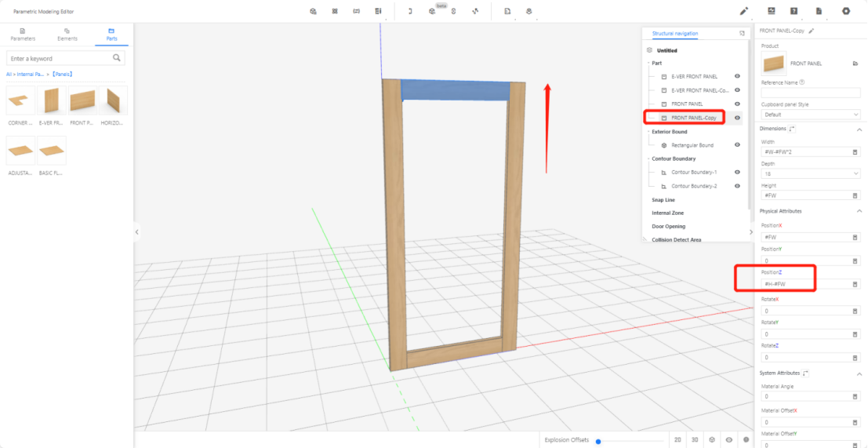Switch to the Parameters tab
Viewport: 868px width, 448px height.
tap(22, 35)
